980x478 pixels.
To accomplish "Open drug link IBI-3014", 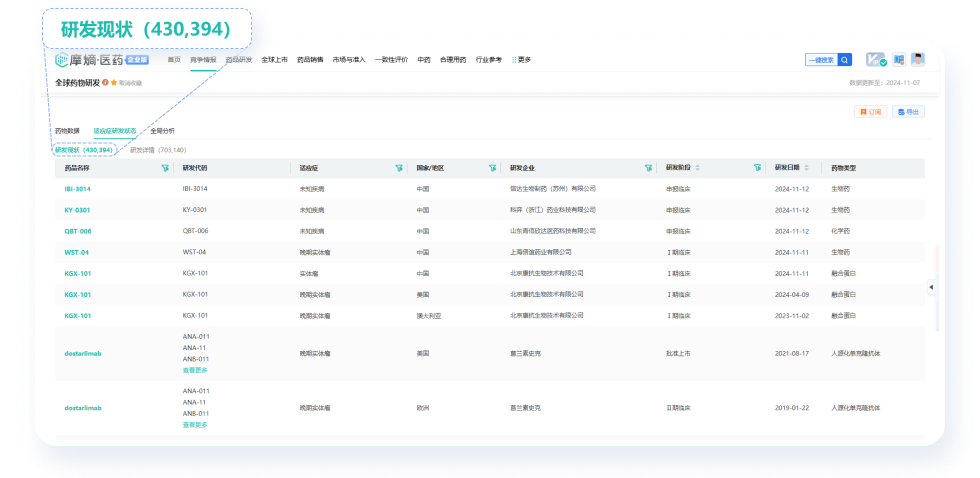I will click(x=78, y=189).
